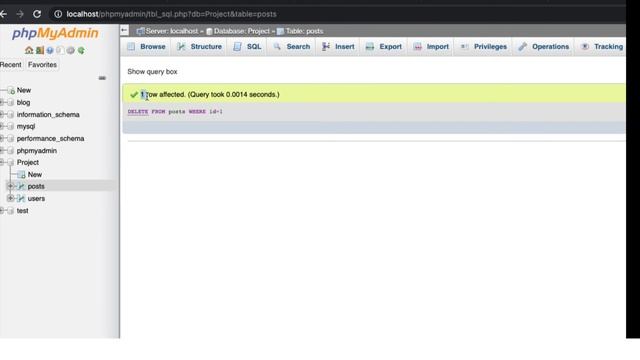Collapse the Project database node
The width and height of the screenshot is (640, 360).
click(x=2, y=162)
